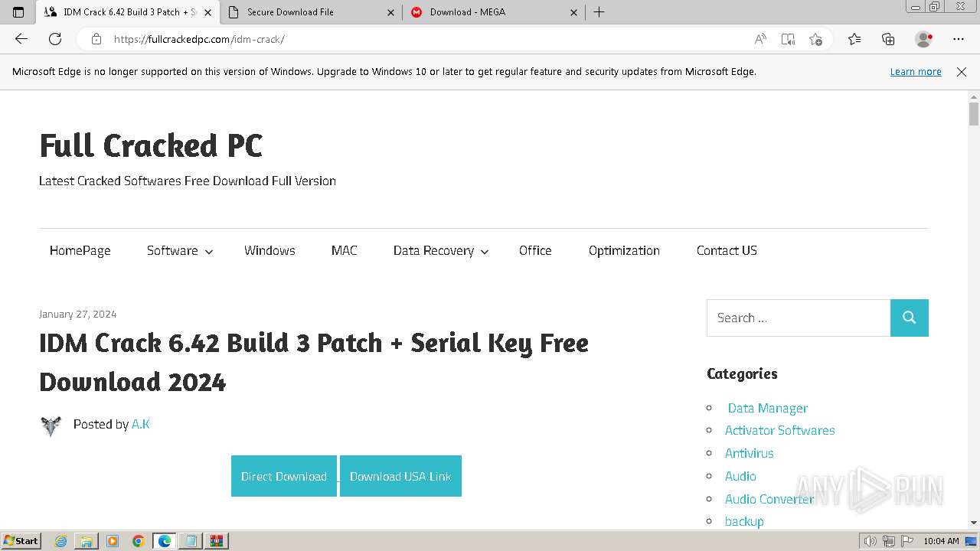Click the author avatar image
Image resolution: width=980 pixels, height=551 pixels.
[51, 425]
